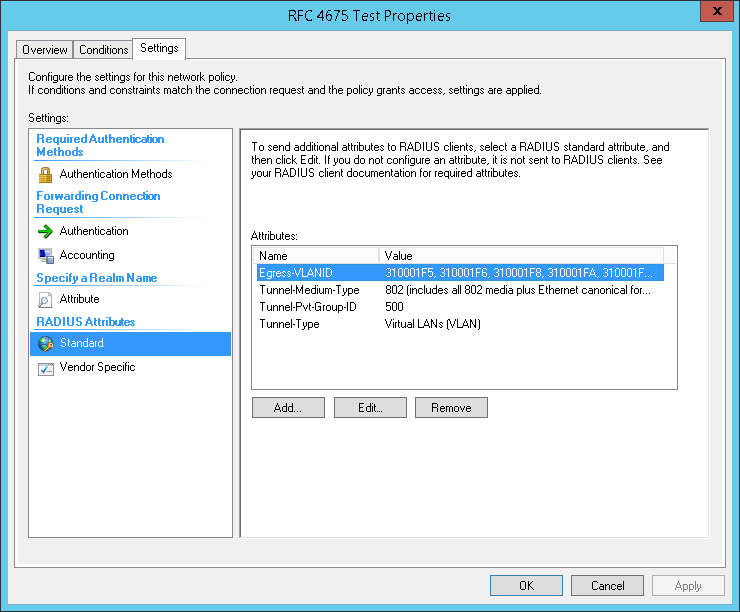This screenshot has width=740, height=612.
Task: Select Attribute under Specify a Realm Name
Action: pyautogui.click(x=79, y=299)
